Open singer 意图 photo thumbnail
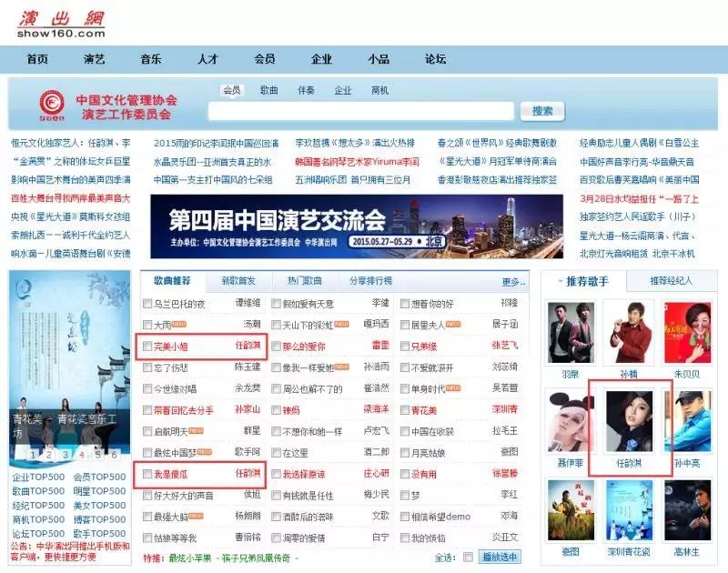728x573 pixels. click(571, 510)
